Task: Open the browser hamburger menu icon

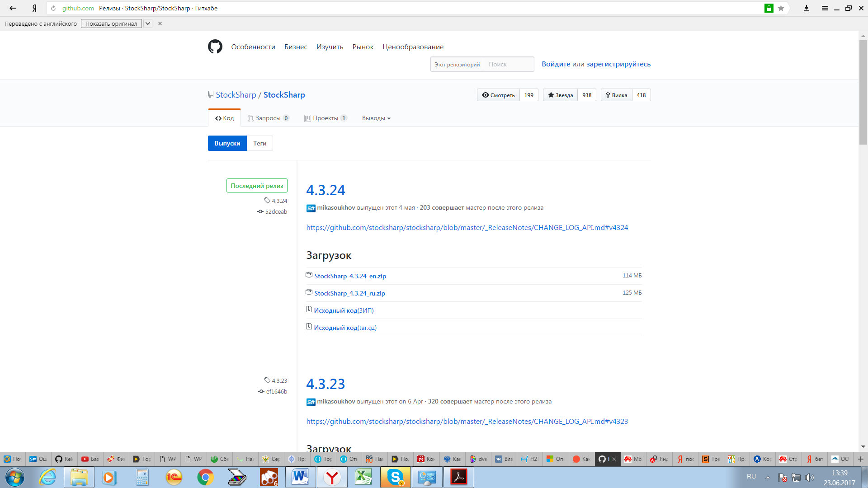Action: pos(825,8)
